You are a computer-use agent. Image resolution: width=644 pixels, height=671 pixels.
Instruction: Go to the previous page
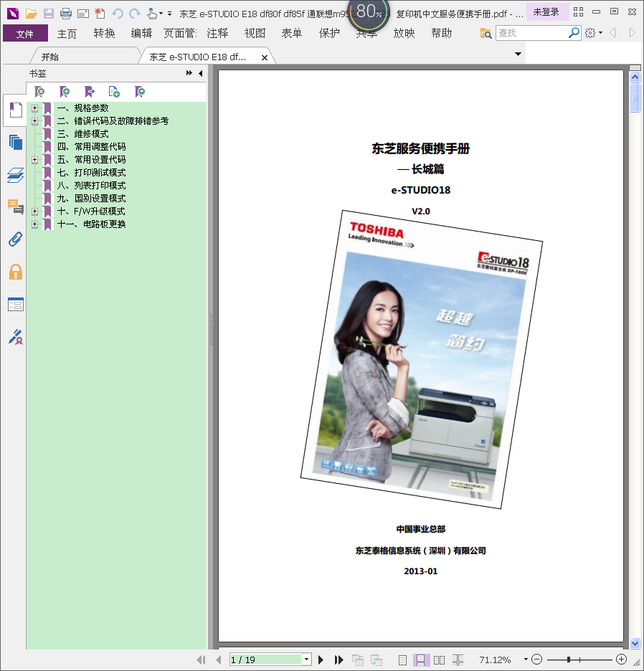(x=219, y=660)
